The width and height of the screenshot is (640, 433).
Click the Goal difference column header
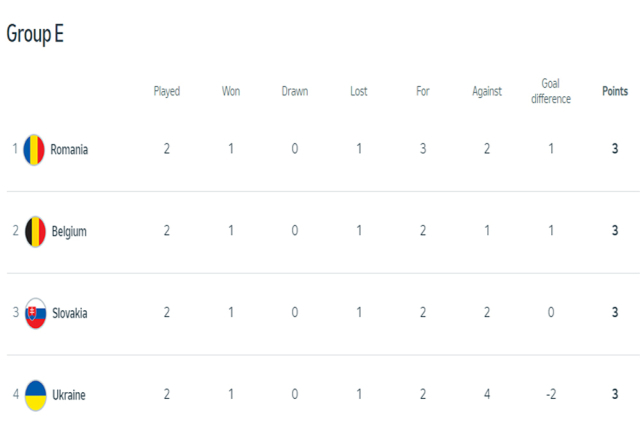click(x=551, y=91)
